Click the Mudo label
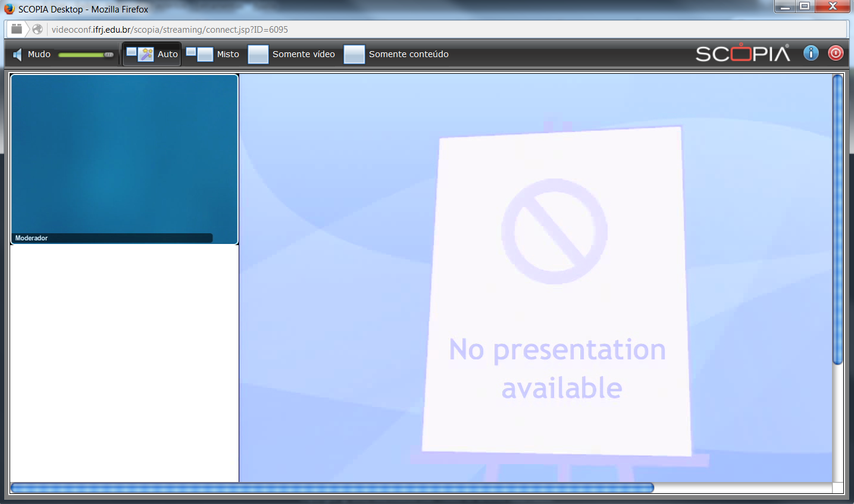Image resolution: width=854 pixels, height=504 pixels. (x=39, y=54)
